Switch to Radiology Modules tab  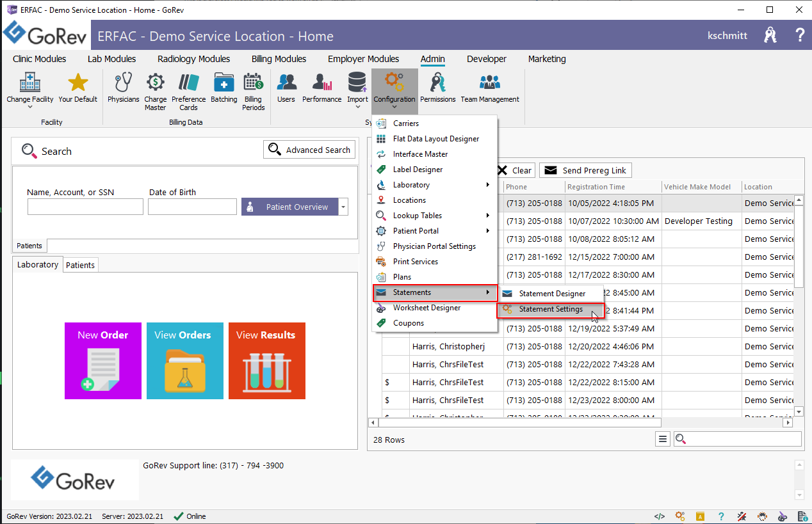[194, 59]
